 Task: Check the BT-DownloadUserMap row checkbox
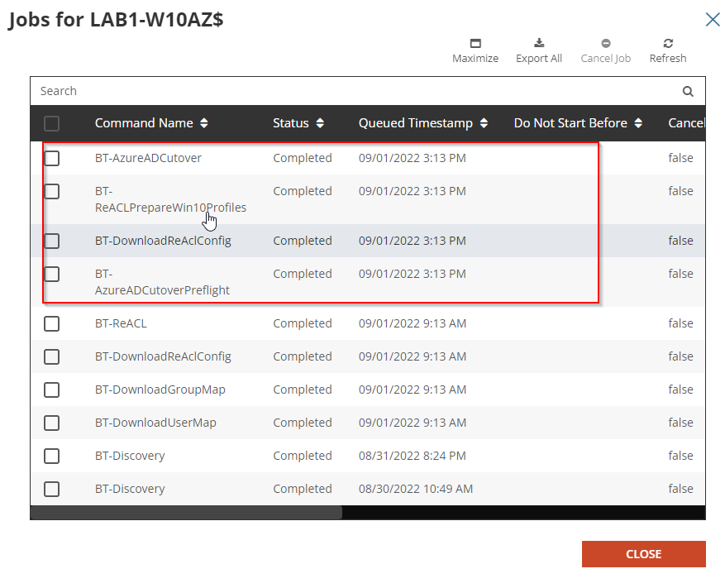[x=52, y=423]
